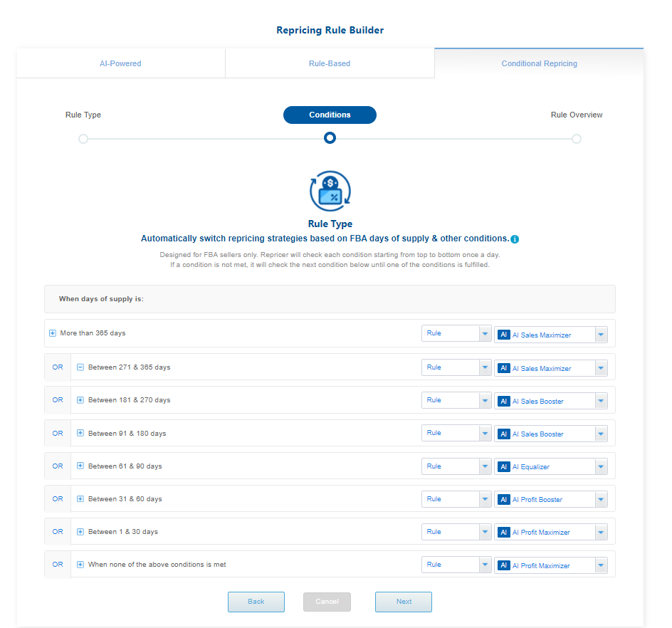Select the Conditional Repricing tab
This screenshot has height=628, width=672.
coord(539,63)
